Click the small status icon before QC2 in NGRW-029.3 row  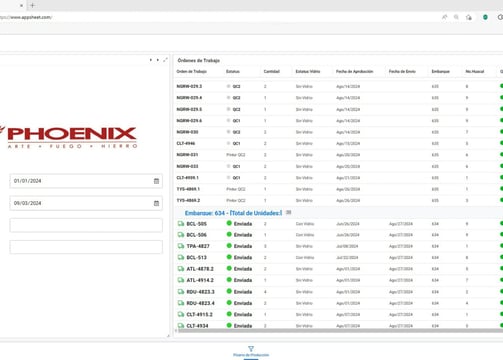228,86
